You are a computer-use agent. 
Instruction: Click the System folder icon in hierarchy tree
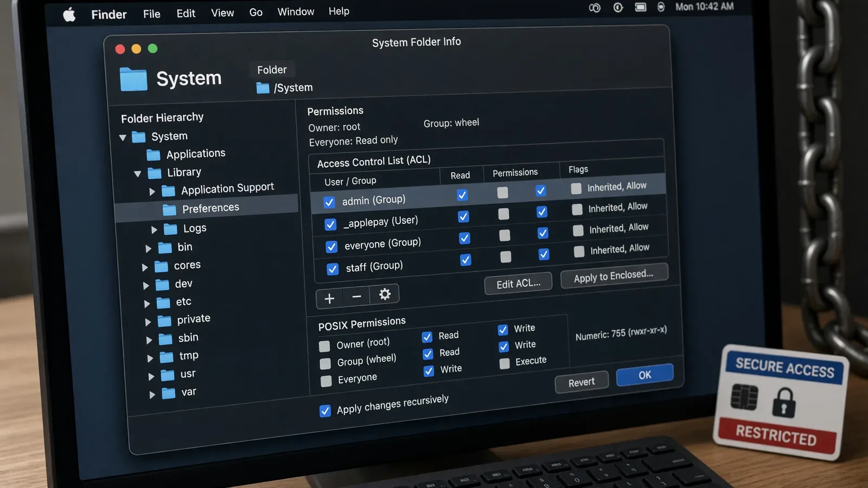[139, 137]
